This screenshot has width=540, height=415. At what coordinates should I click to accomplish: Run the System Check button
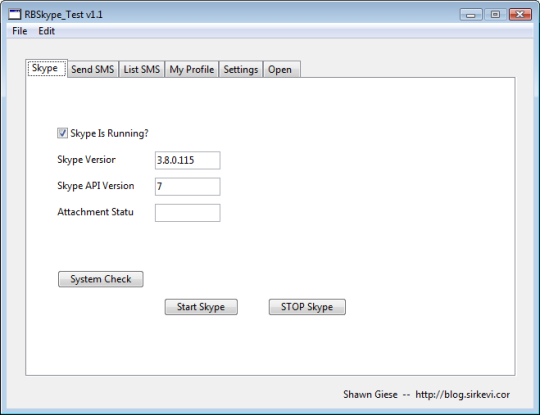(x=101, y=279)
